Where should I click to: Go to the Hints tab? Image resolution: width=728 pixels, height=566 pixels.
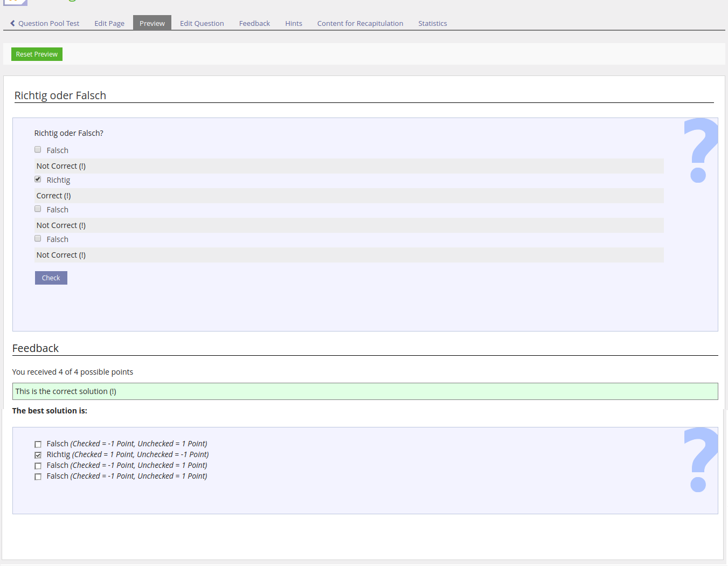click(294, 23)
